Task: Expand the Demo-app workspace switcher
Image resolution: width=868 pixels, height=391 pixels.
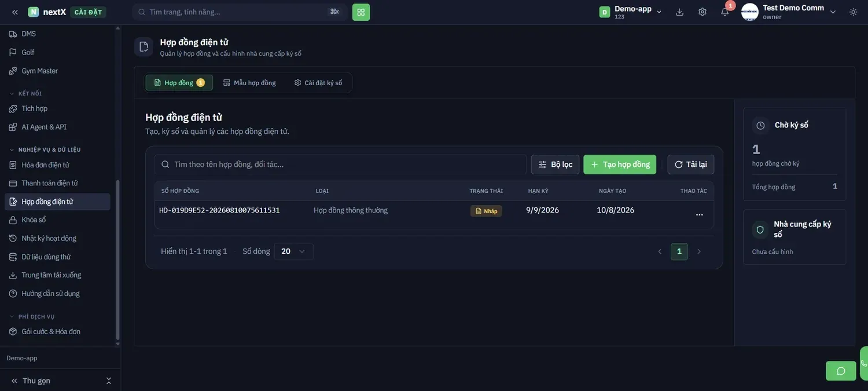Action: pyautogui.click(x=631, y=12)
